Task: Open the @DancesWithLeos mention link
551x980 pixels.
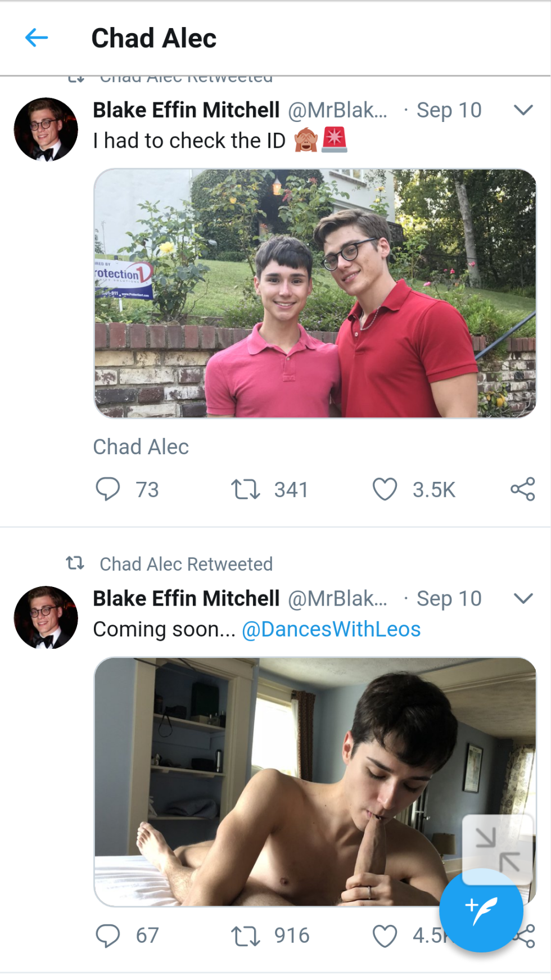Action: click(331, 629)
